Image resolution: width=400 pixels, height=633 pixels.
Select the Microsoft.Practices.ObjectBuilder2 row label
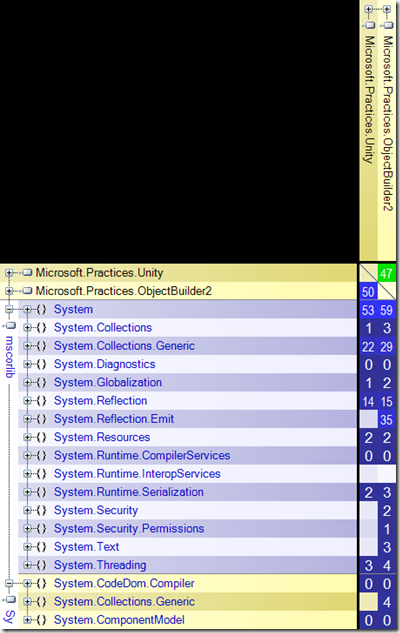point(124,291)
